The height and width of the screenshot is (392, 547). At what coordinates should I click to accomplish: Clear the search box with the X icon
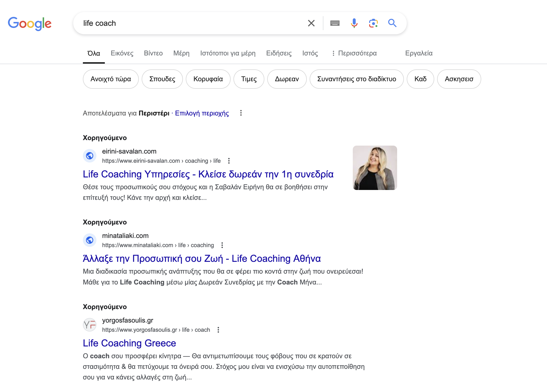click(311, 23)
